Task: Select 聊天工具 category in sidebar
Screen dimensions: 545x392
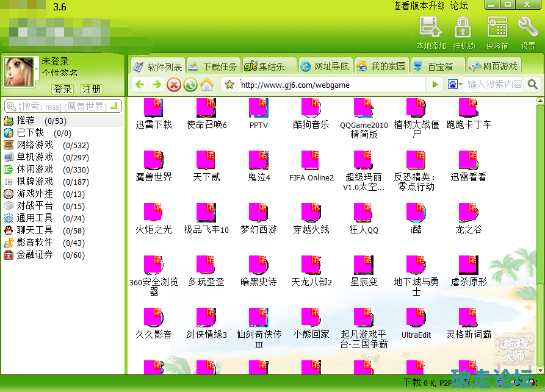Action: (x=35, y=230)
